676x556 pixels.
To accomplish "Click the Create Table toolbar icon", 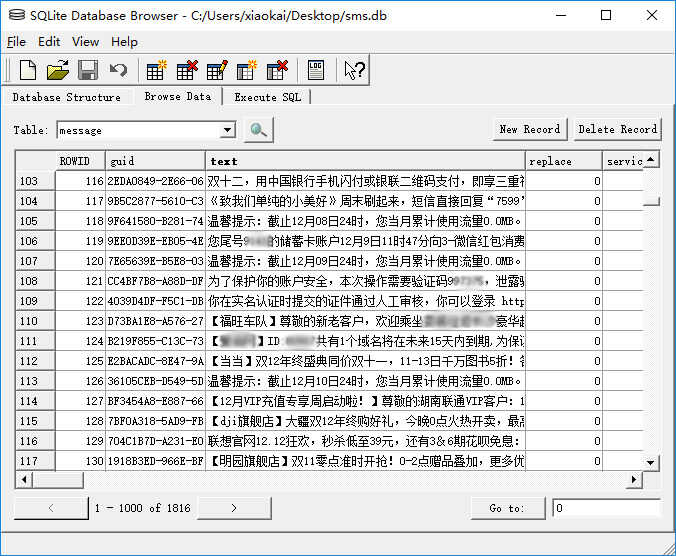I will tap(157, 70).
